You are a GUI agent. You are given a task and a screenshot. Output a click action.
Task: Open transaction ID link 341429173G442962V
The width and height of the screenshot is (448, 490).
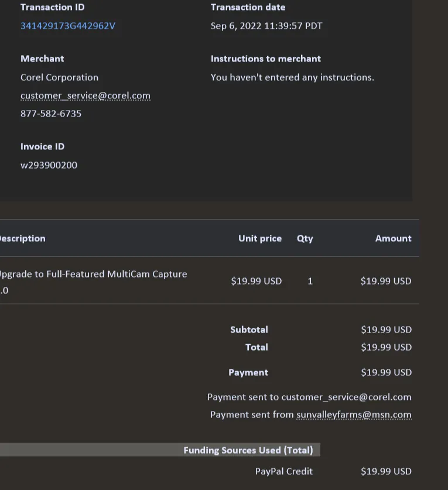click(68, 26)
